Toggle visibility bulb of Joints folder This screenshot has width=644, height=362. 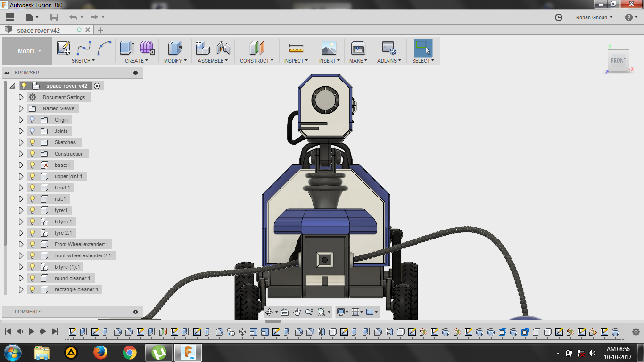pos(32,131)
